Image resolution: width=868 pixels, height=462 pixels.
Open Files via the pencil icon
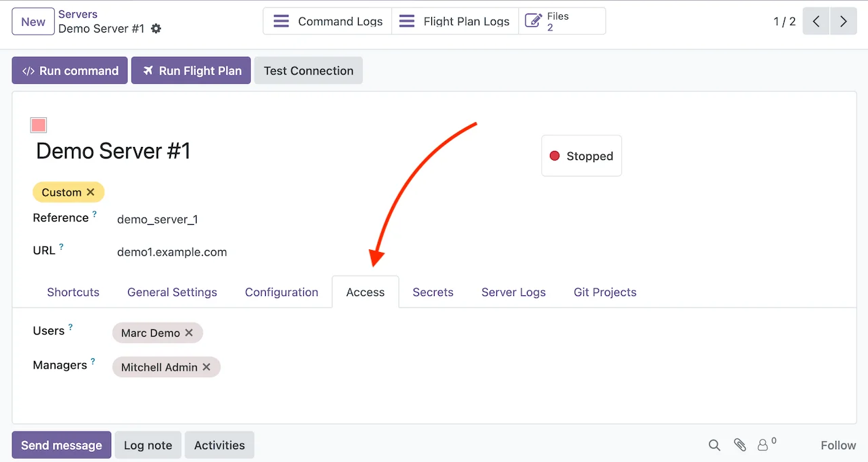[532, 20]
